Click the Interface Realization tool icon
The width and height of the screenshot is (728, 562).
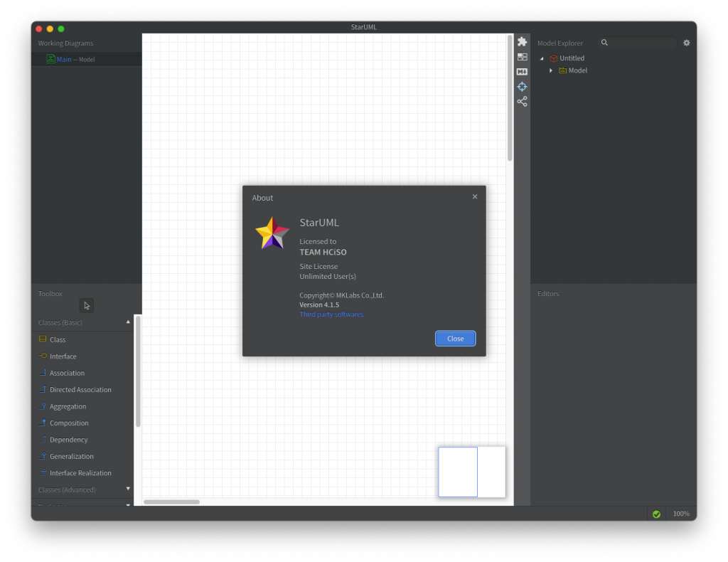coord(43,473)
